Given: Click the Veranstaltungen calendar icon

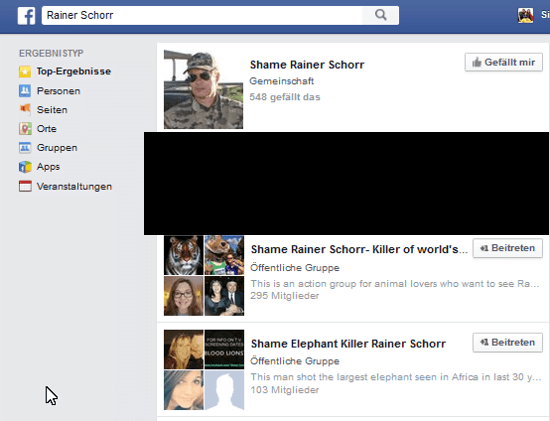Looking at the screenshot, I should tap(25, 186).
